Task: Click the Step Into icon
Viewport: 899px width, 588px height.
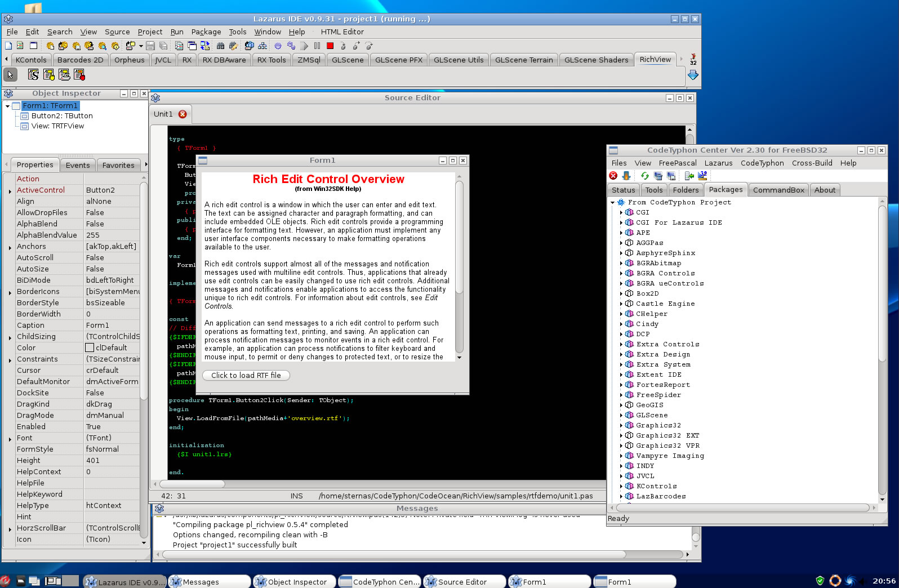Action: pos(343,46)
